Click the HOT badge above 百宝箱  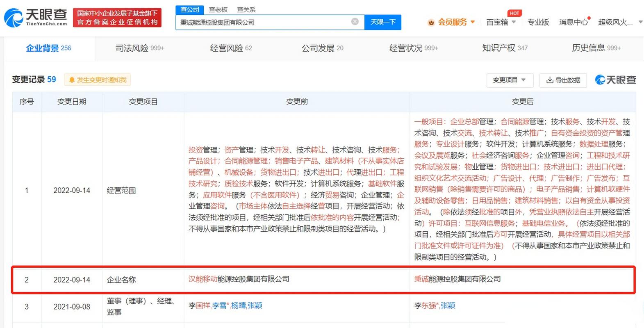(x=514, y=13)
